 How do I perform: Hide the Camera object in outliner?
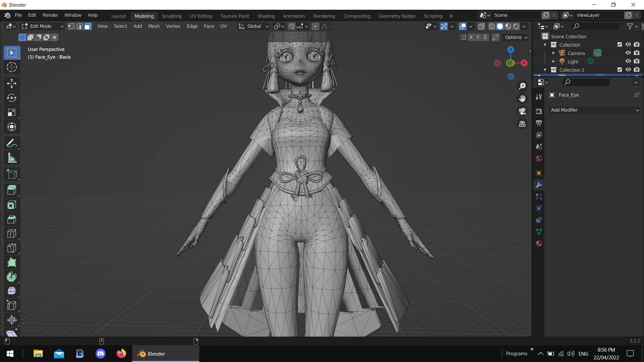click(x=628, y=53)
